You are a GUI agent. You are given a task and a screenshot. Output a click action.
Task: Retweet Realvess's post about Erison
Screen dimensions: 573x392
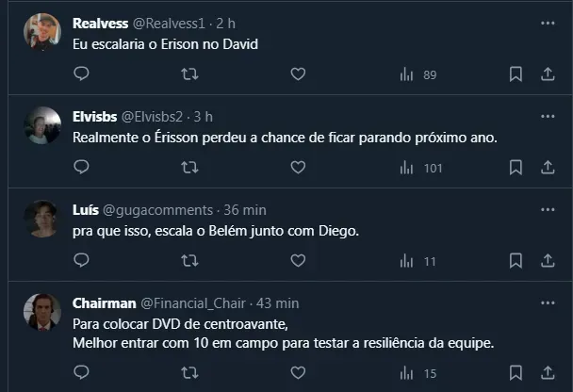point(189,73)
